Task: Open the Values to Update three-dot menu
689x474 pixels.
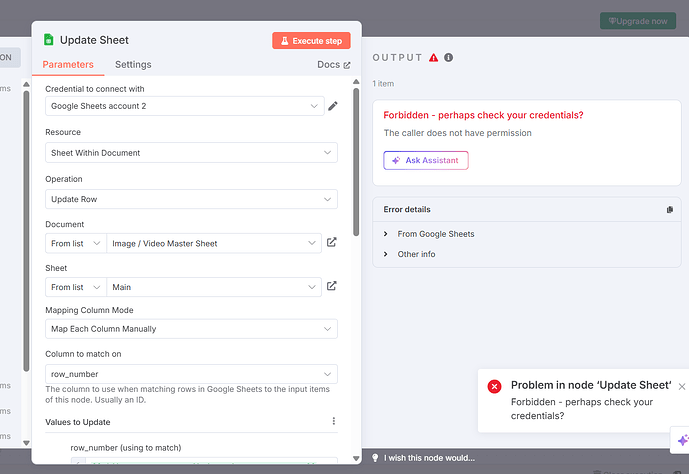Action: point(334,421)
